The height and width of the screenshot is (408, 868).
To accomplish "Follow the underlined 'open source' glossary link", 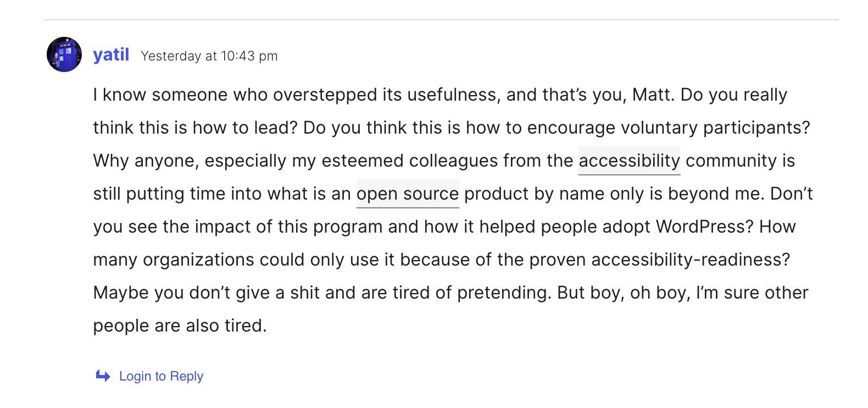I will [x=408, y=194].
